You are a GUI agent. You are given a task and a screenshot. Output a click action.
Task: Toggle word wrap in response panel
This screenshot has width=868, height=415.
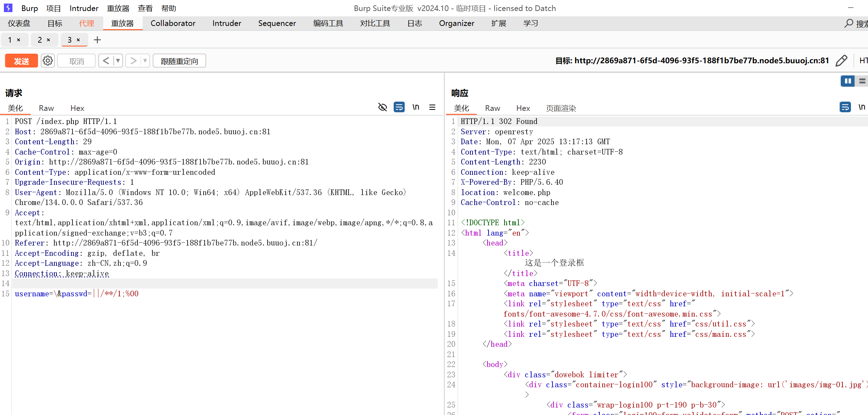[845, 107]
